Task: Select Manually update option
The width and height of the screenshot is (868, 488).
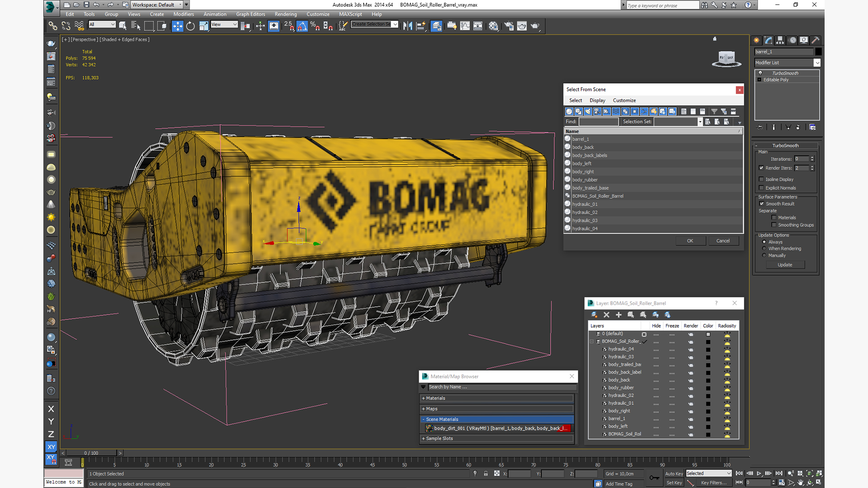Action: pyautogui.click(x=764, y=255)
